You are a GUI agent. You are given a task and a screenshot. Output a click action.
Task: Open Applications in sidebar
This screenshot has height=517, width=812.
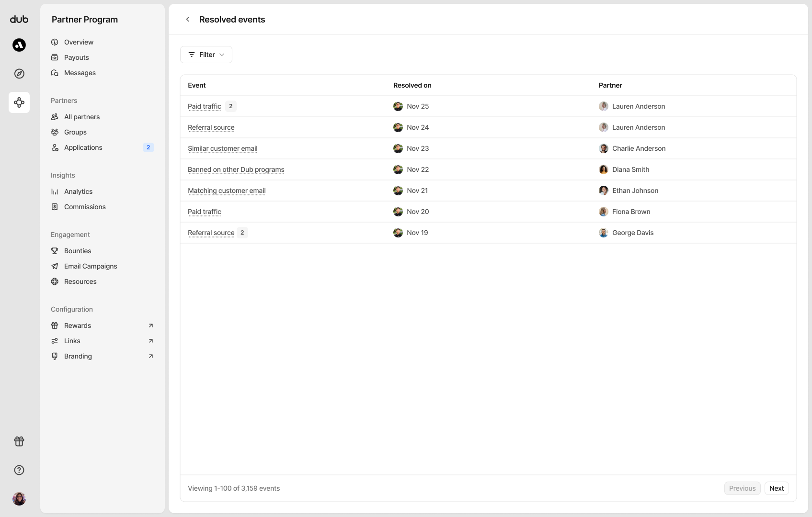83,147
